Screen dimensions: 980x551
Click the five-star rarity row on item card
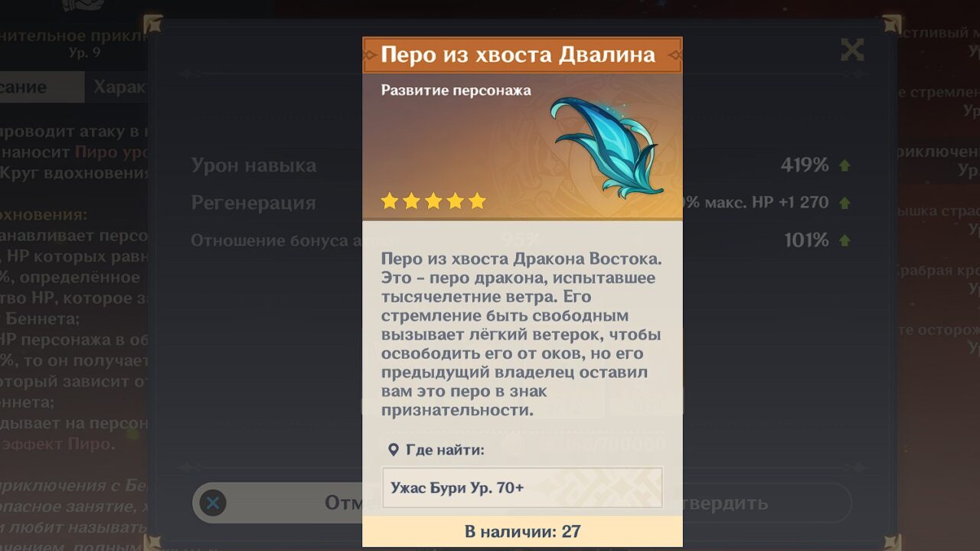433,201
